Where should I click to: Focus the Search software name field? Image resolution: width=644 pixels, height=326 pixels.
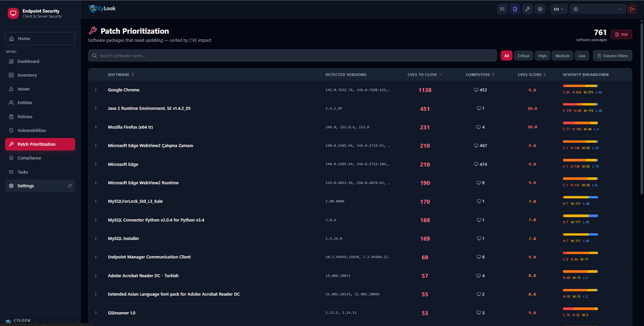(292, 56)
